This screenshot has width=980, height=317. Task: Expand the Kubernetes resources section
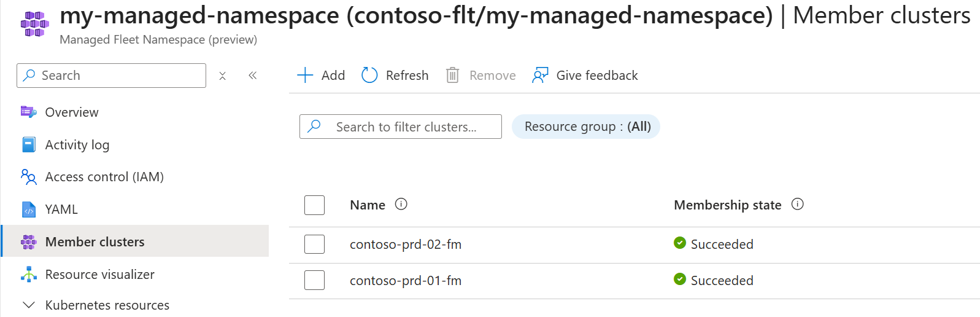pos(29,305)
